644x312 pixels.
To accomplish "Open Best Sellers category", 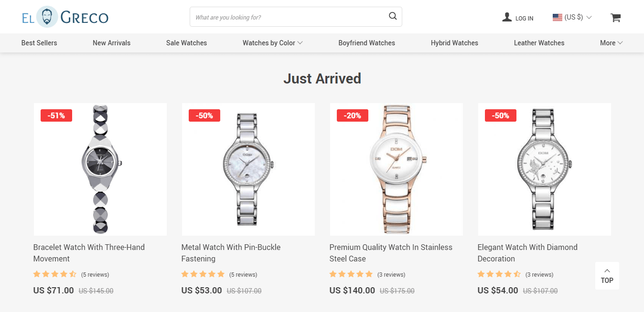I will (x=39, y=43).
